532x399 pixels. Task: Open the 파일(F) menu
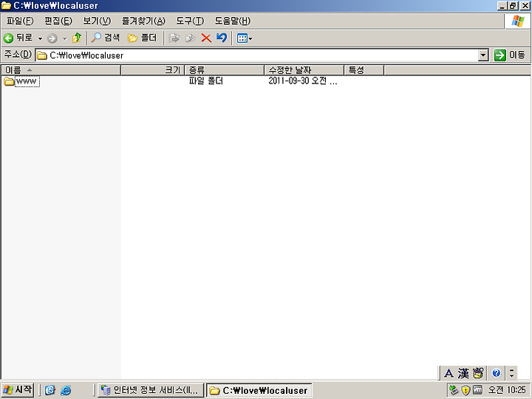click(x=20, y=21)
